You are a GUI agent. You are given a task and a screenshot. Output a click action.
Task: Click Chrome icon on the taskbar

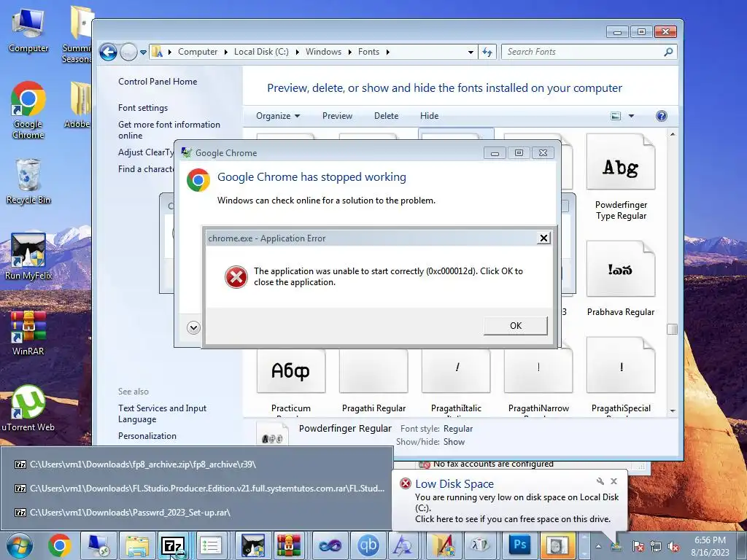60,545
